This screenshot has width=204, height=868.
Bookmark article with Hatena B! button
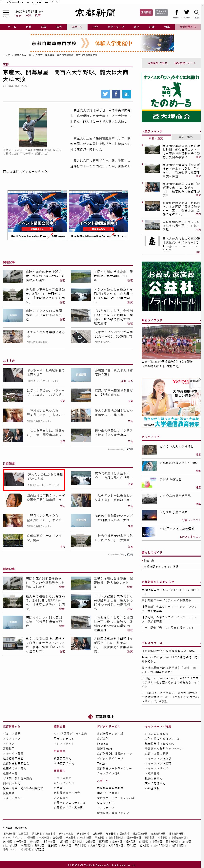[126, 94]
